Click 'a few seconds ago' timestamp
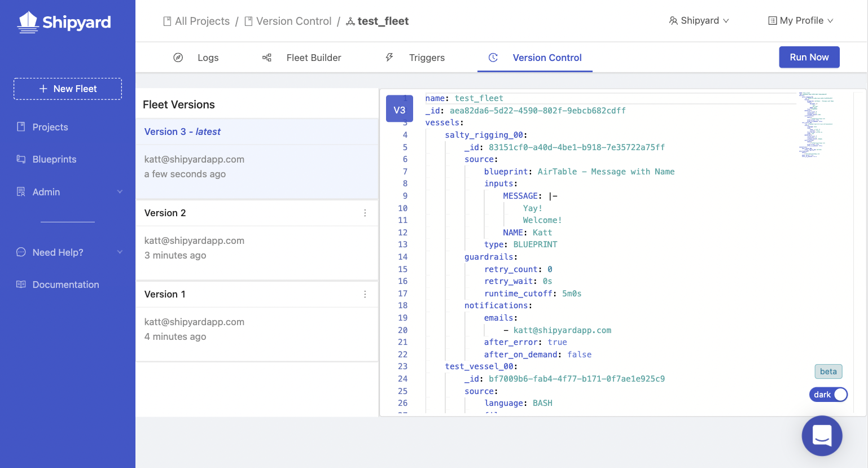868x468 pixels. coord(185,174)
